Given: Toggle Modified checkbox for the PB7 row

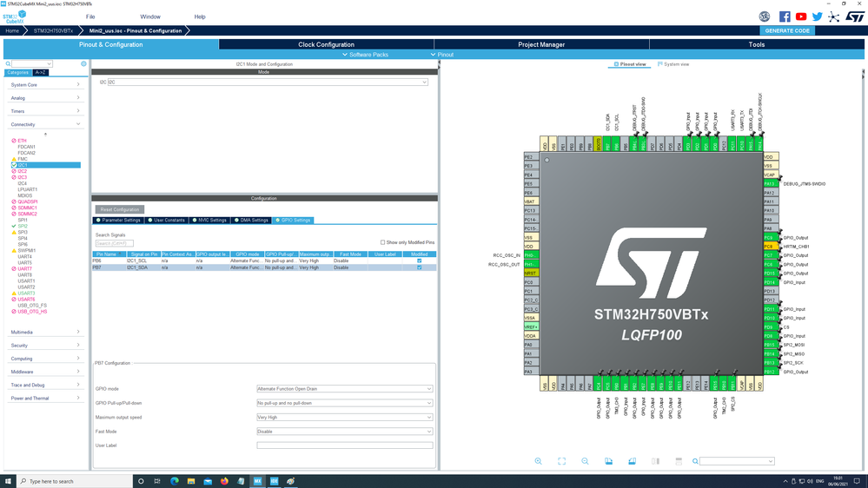Looking at the screenshot, I should click(419, 267).
